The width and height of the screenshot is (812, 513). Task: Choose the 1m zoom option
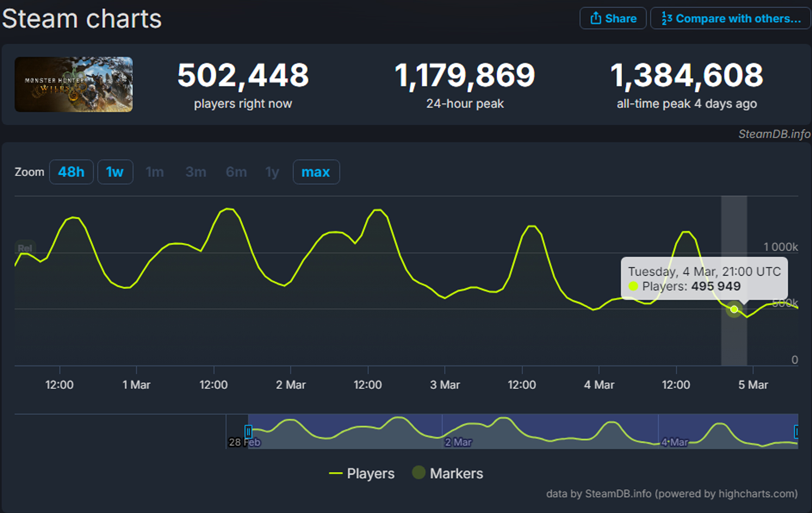click(155, 172)
